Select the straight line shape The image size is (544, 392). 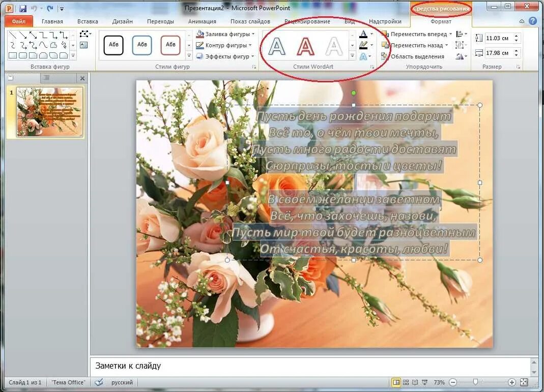13,35
